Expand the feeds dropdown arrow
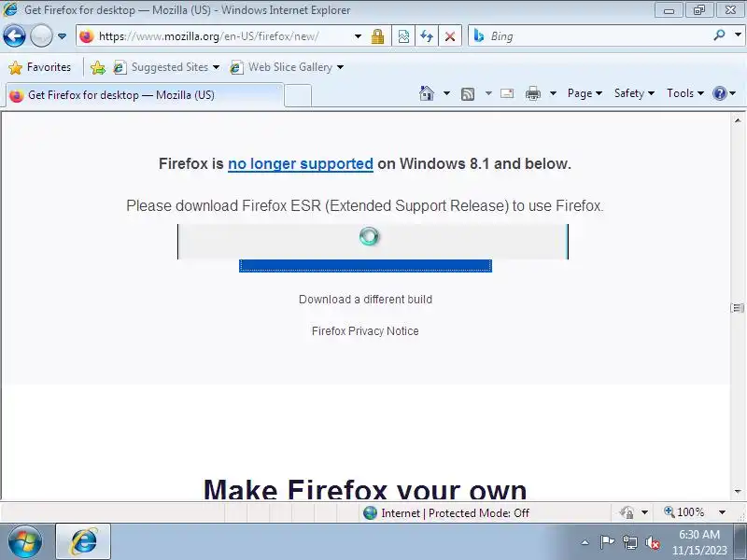Image resolution: width=747 pixels, height=560 pixels. click(488, 93)
